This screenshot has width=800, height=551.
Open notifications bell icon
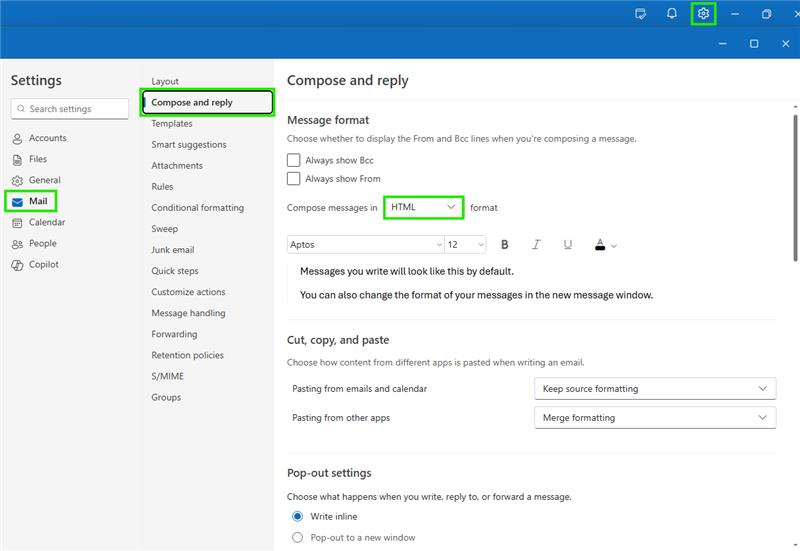click(x=672, y=14)
